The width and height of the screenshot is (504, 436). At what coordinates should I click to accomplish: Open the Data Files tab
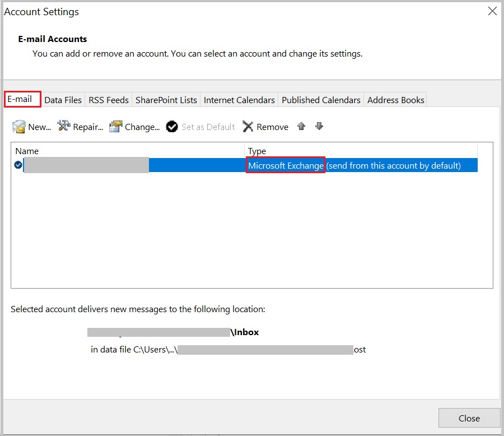tap(63, 100)
